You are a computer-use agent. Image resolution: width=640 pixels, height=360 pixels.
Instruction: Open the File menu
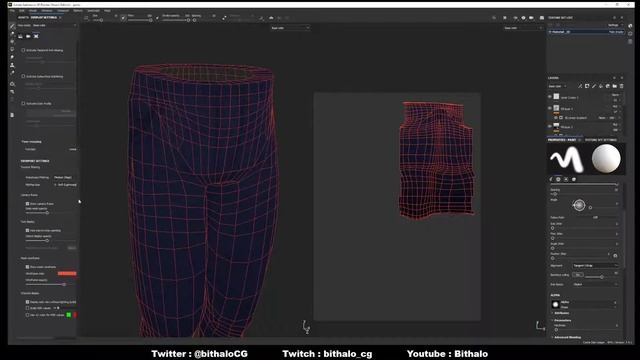click(x=13, y=11)
